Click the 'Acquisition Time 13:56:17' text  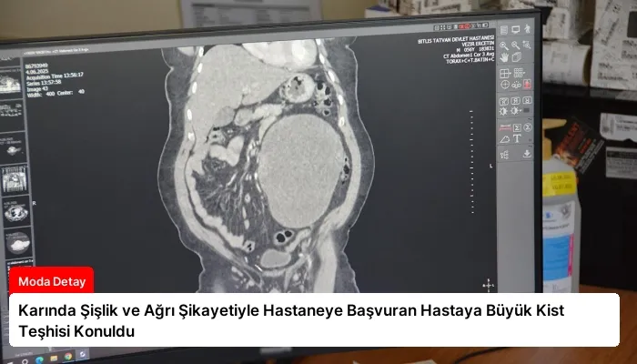click(55, 76)
